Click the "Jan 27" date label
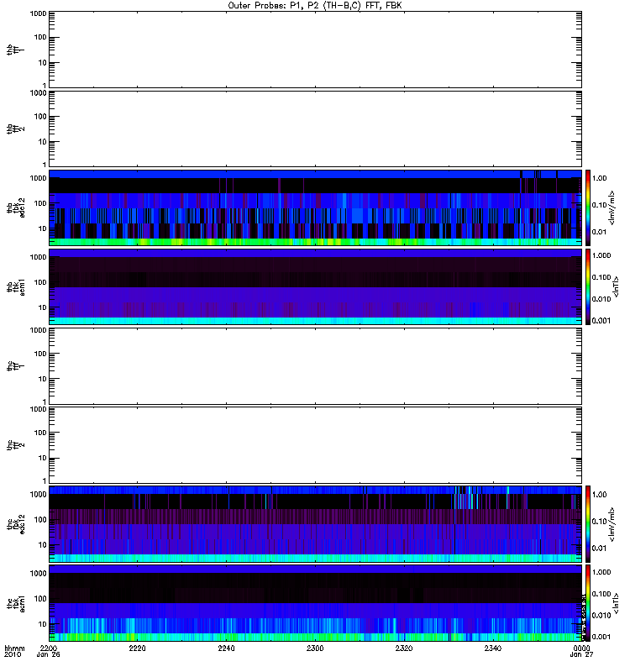The height and width of the screenshot is (672, 630). 581,655
